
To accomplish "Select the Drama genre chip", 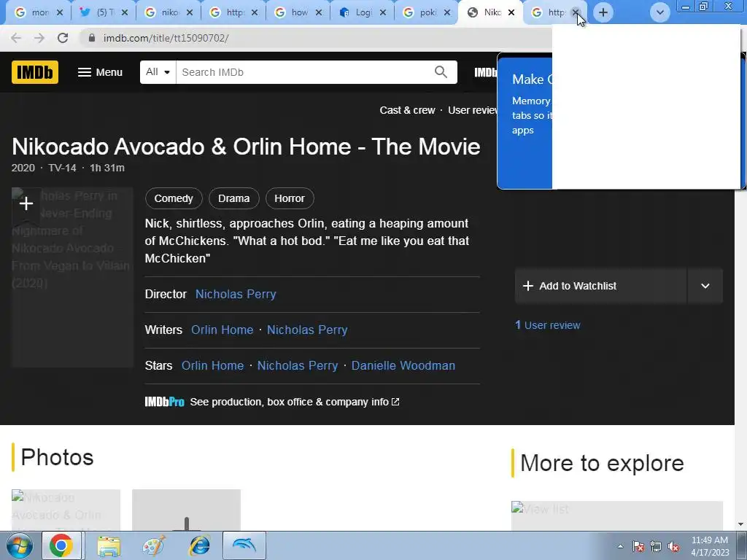I will point(234,198).
